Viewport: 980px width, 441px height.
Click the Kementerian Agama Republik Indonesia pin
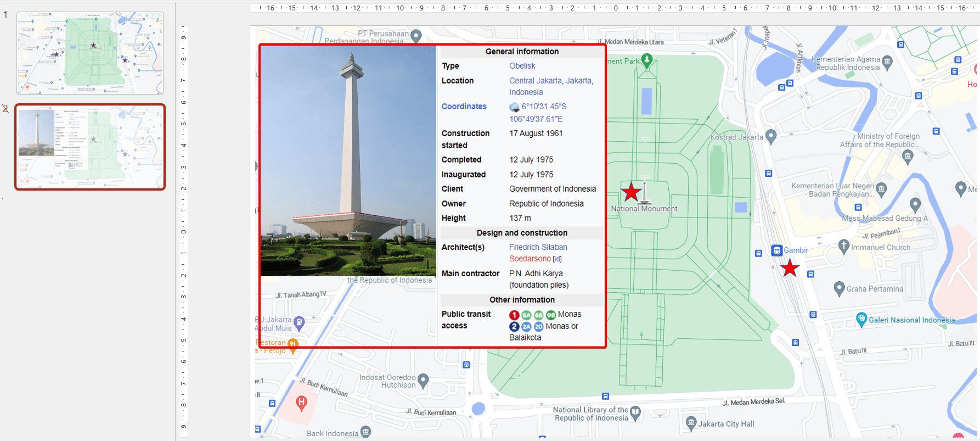coord(887,63)
